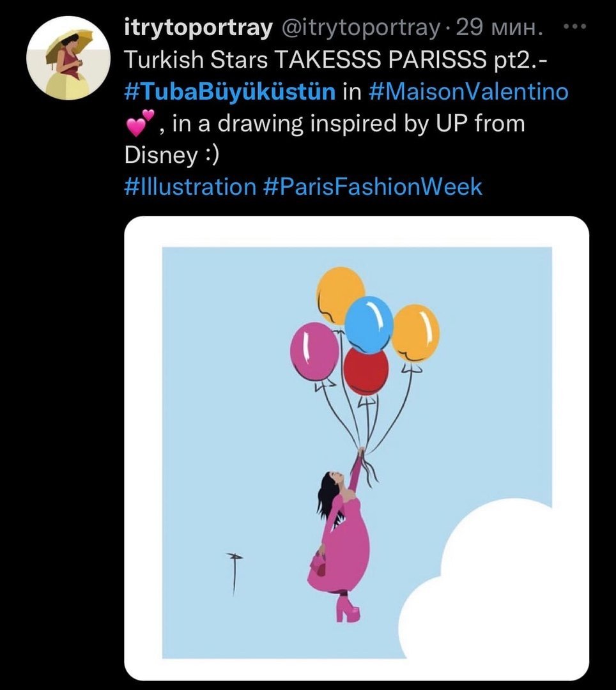Browse the #Illustration hashtag
This screenshot has height=690, width=616.
coord(189,187)
